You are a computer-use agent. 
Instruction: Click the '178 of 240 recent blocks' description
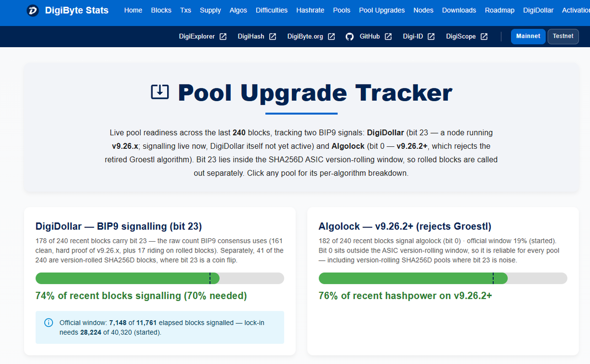(x=160, y=251)
